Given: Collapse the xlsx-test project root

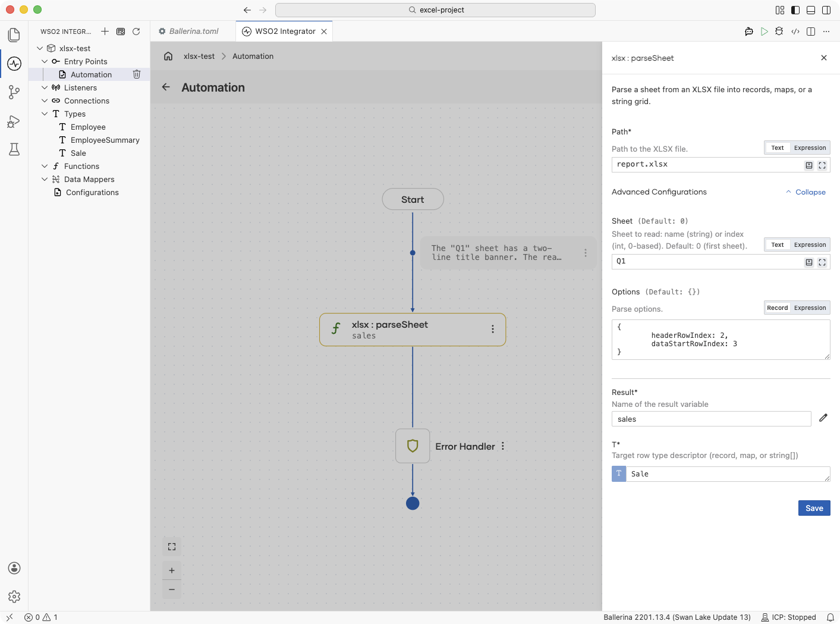Looking at the screenshot, I should pyautogui.click(x=40, y=48).
